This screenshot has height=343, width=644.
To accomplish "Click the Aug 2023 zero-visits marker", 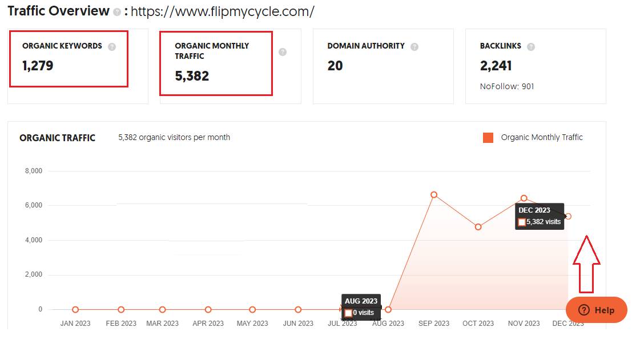I will click(388, 310).
